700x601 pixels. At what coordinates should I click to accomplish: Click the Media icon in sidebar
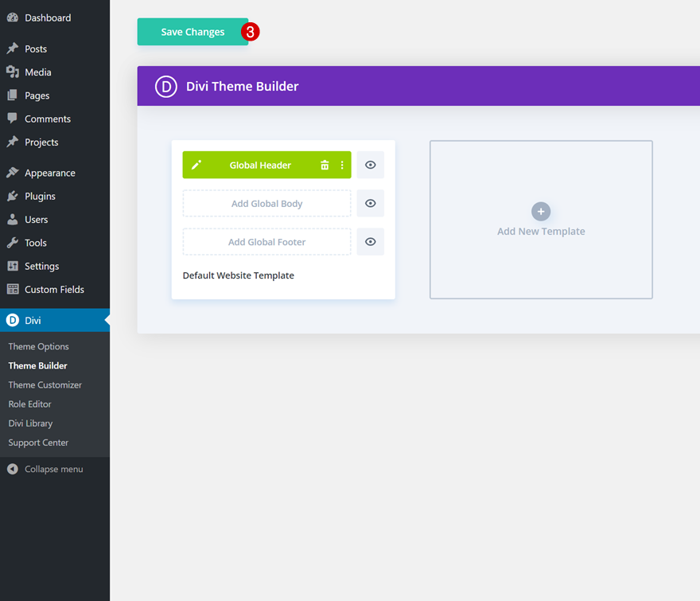[x=13, y=72]
